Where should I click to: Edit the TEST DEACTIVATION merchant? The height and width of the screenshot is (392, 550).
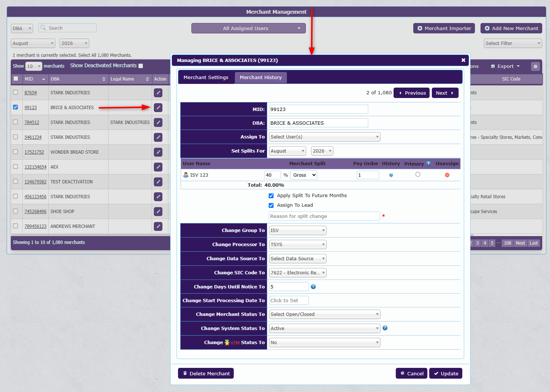click(x=158, y=182)
